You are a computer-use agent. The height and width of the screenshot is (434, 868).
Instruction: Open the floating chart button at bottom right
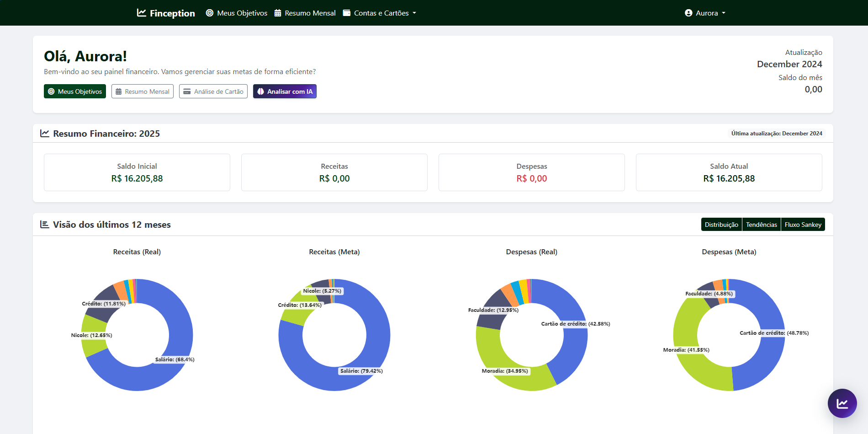(x=842, y=403)
